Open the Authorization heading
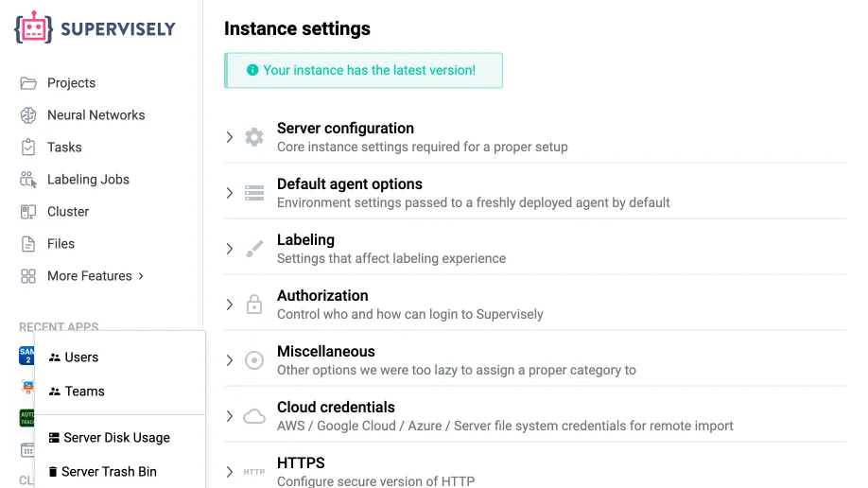Screen dimensions: 868x488 [x=322, y=296]
